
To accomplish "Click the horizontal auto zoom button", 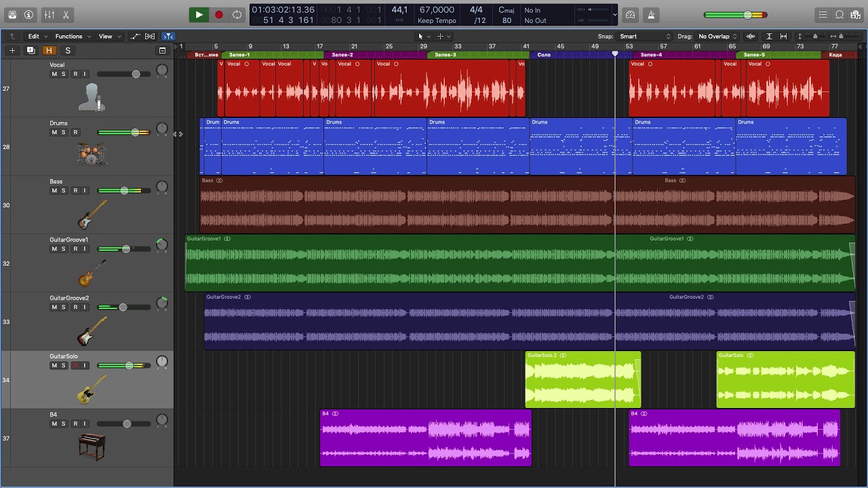I will point(783,36).
